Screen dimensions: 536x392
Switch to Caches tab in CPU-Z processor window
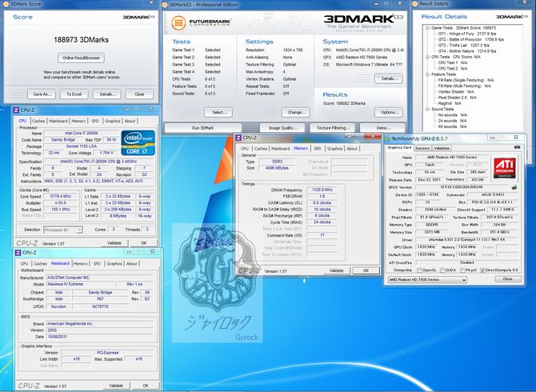tap(38, 121)
